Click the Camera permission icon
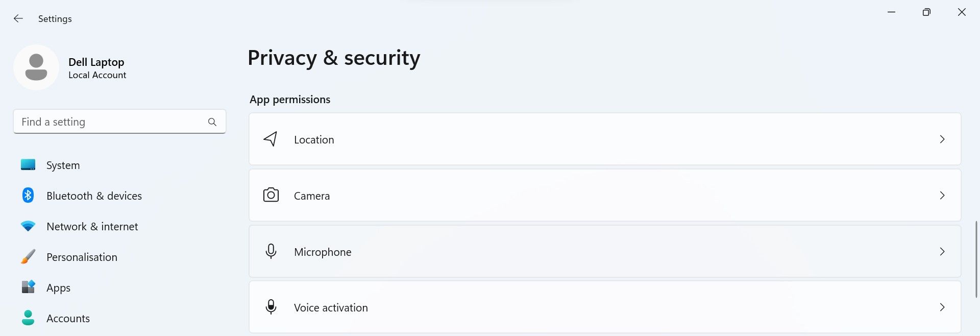Viewport: 980px width, 336px height. 271,195
